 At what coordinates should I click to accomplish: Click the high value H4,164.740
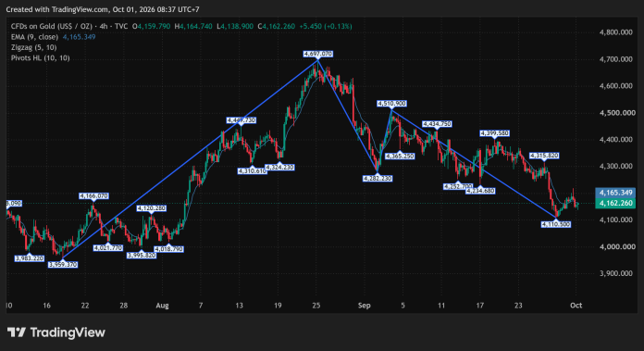(193, 26)
